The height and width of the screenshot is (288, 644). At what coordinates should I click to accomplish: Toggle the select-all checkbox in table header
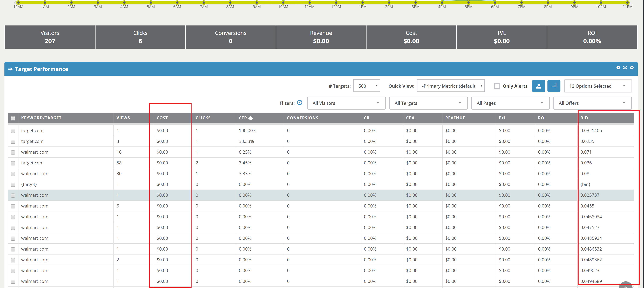[x=13, y=118]
